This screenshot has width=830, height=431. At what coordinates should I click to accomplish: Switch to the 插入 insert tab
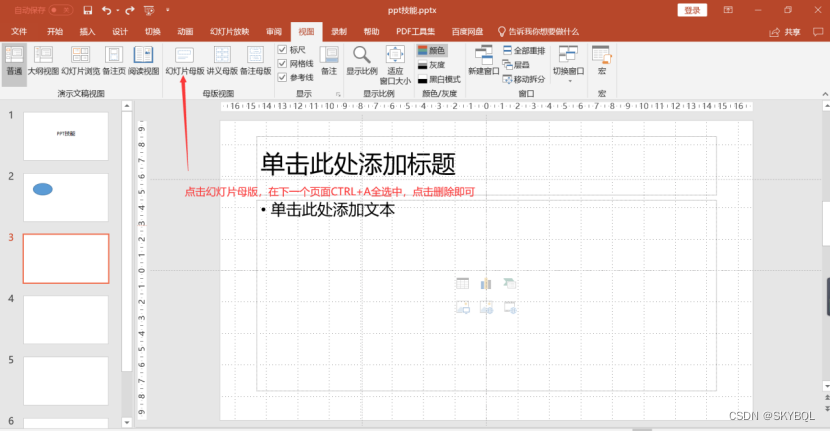[x=87, y=32]
